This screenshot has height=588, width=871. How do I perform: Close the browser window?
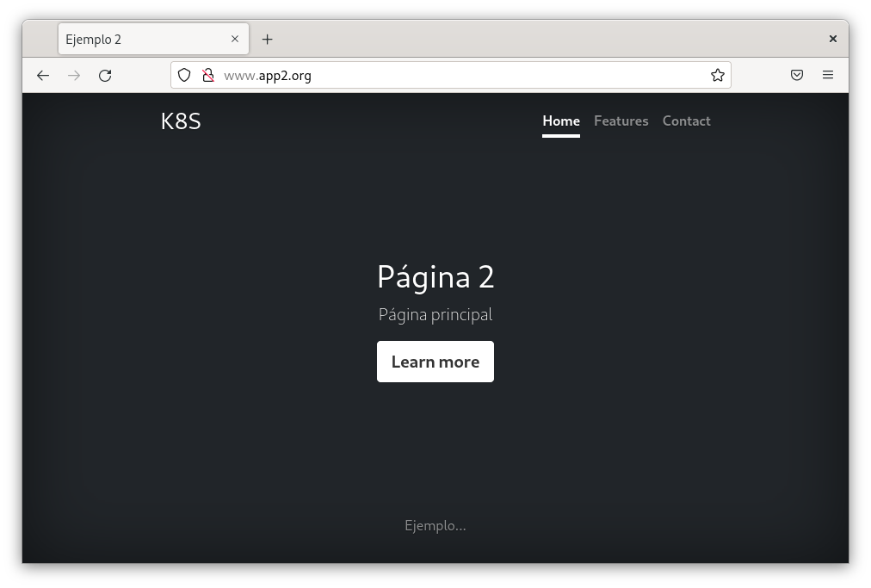[x=832, y=39]
